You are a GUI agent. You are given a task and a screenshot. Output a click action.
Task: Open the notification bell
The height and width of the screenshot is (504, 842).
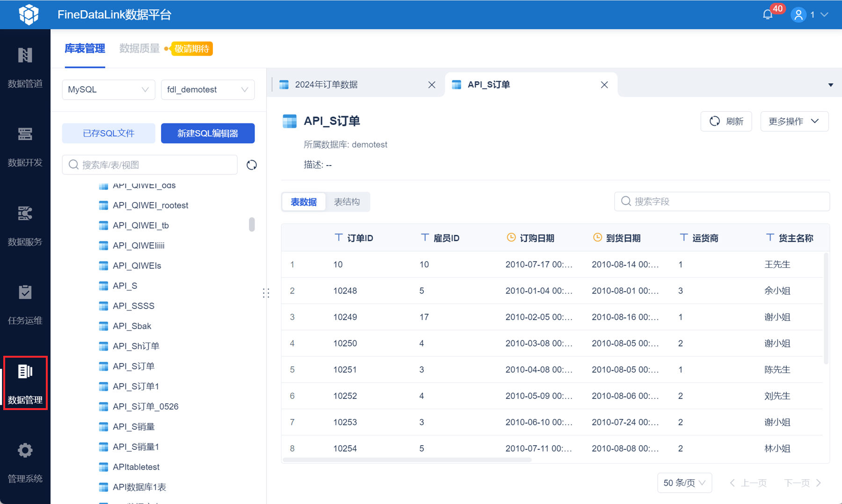[x=768, y=15]
